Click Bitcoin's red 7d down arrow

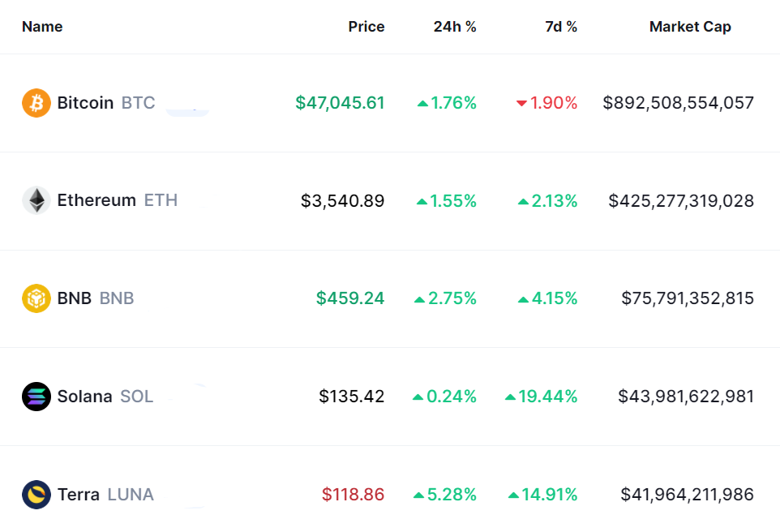coord(521,104)
